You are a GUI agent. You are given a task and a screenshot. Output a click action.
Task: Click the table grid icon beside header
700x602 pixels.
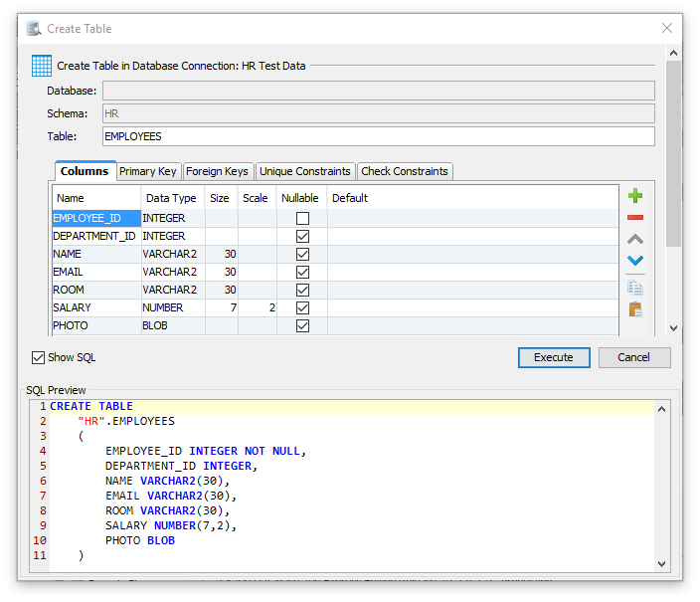(42, 66)
